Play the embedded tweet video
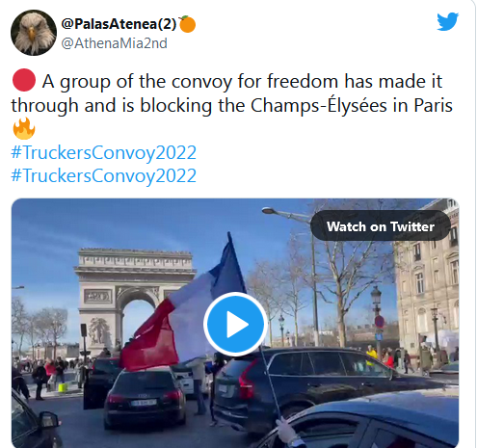 click(235, 324)
